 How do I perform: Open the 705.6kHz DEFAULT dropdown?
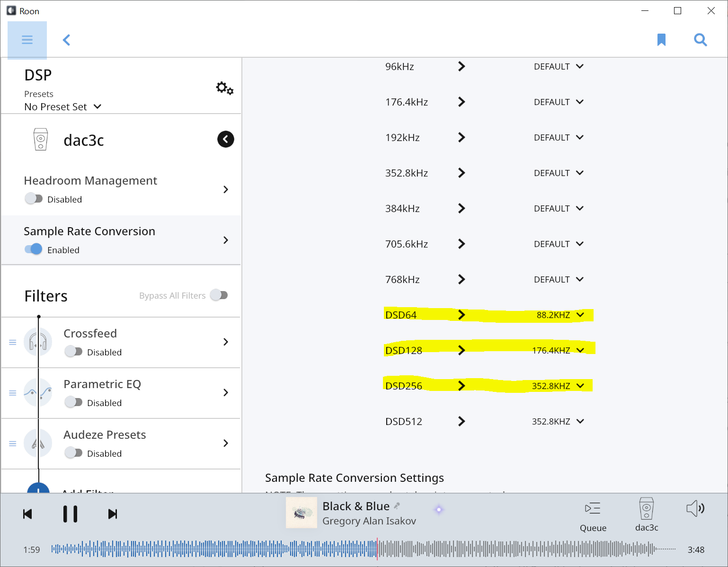[x=559, y=244]
